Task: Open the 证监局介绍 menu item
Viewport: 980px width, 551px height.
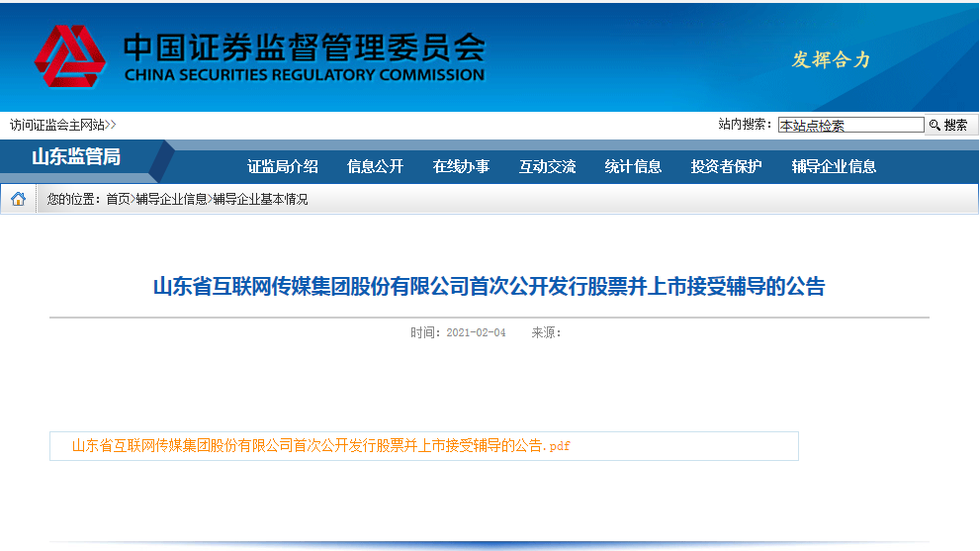Action: [x=283, y=166]
